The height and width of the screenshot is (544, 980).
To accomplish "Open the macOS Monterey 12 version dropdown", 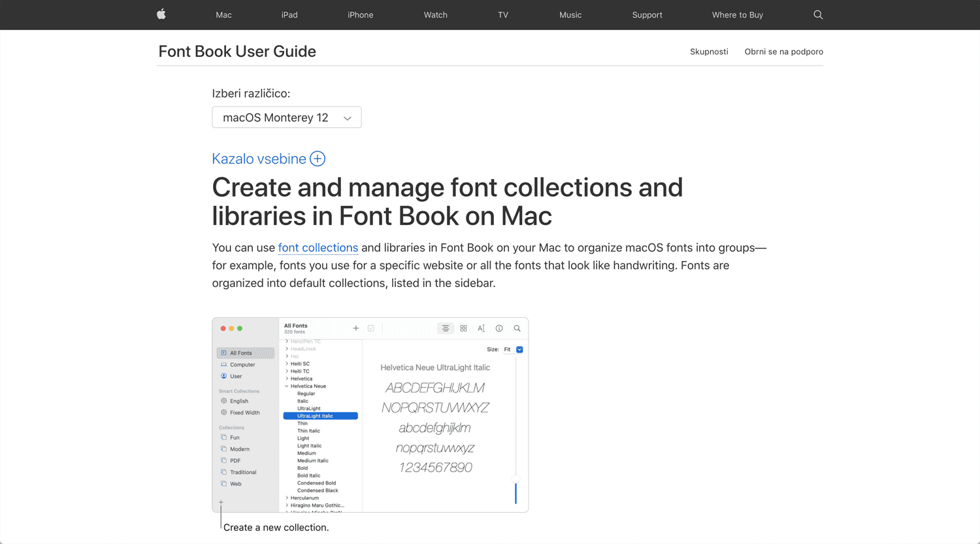I will tap(287, 118).
